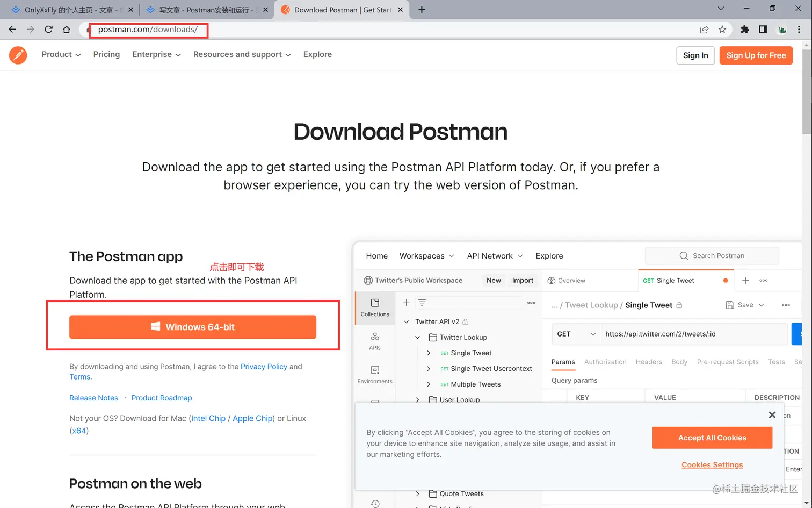Click the Import button in the preview
Screen dimensions: 812x508
click(x=523, y=281)
